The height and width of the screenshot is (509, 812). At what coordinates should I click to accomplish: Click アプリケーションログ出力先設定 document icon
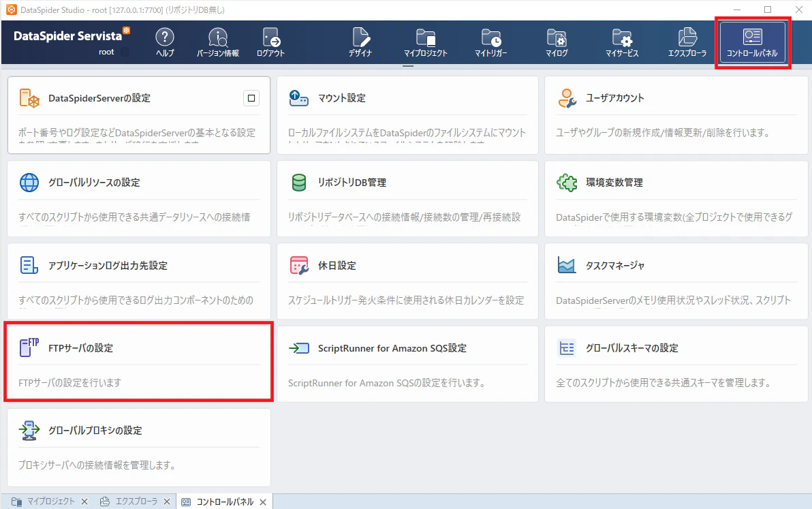coord(29,265)
